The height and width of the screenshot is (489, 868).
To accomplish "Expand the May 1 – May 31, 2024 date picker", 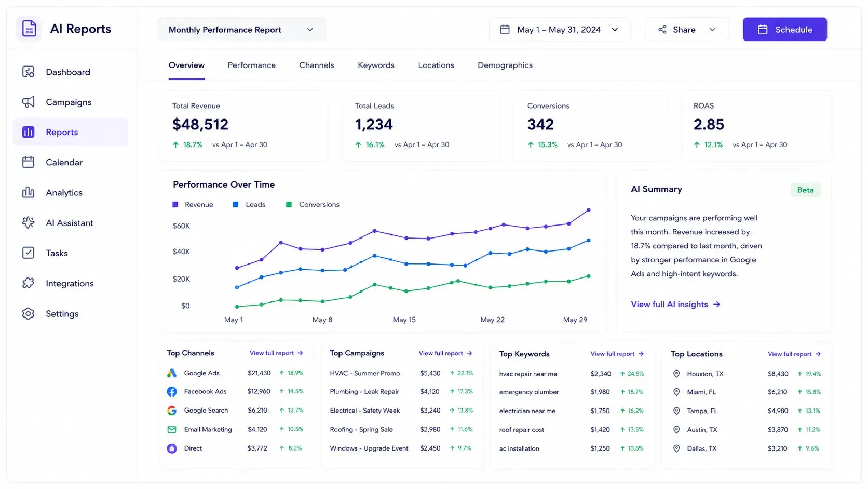I will point(560,30).
